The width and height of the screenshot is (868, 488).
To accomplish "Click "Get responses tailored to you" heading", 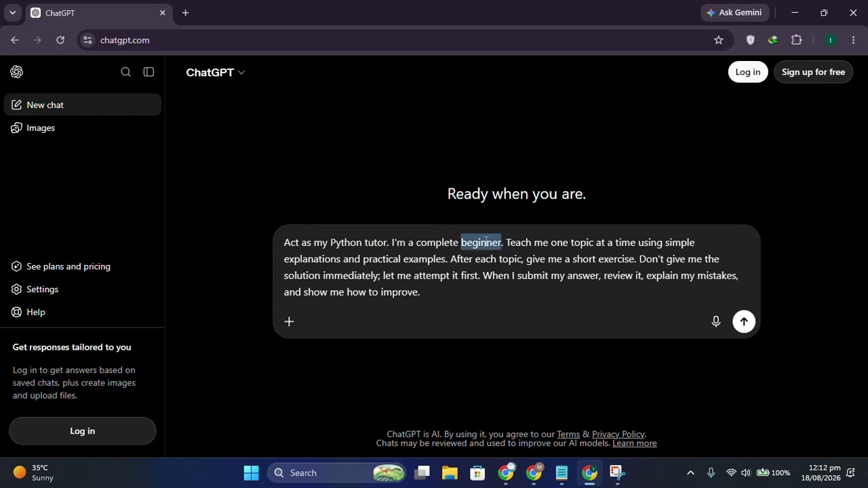I will click(72, 347).
